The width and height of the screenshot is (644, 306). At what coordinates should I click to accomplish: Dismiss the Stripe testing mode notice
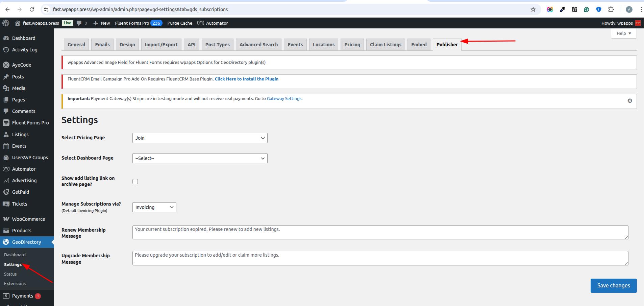(629, 101)
